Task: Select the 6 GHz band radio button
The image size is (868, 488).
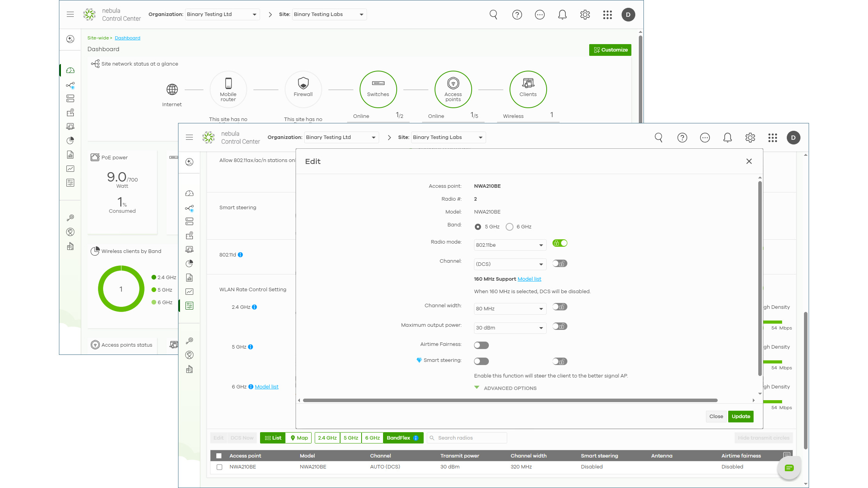Action: pos(509,226)
